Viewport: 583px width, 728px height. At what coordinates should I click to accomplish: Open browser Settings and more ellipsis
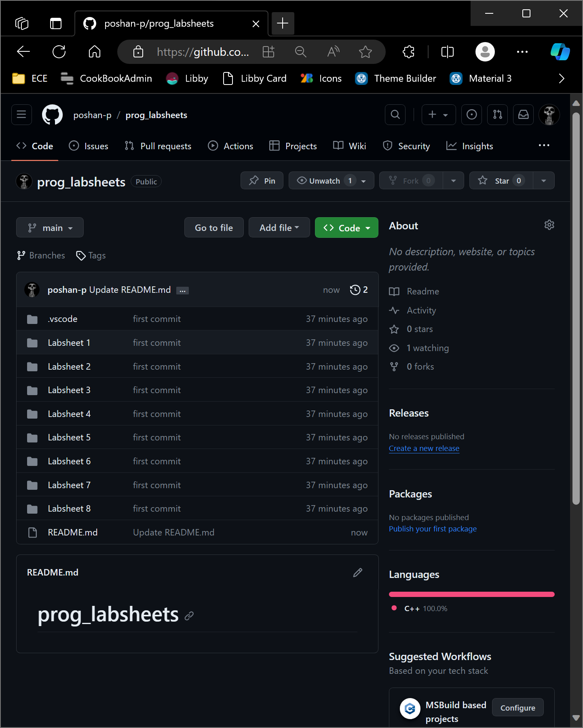pos(522,52)
